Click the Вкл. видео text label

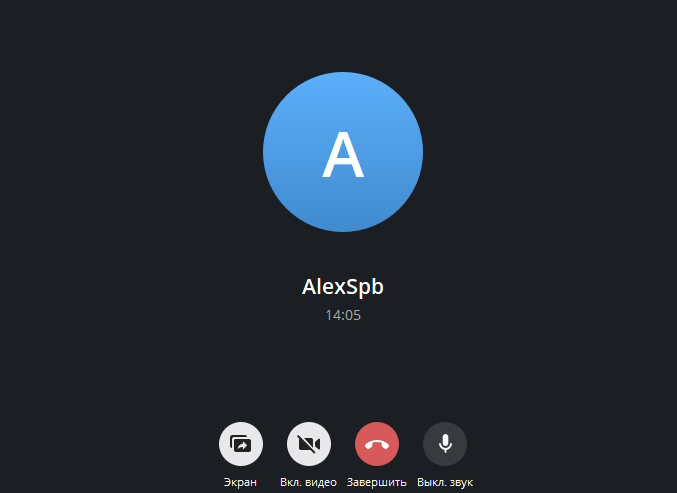coord(308,482)
